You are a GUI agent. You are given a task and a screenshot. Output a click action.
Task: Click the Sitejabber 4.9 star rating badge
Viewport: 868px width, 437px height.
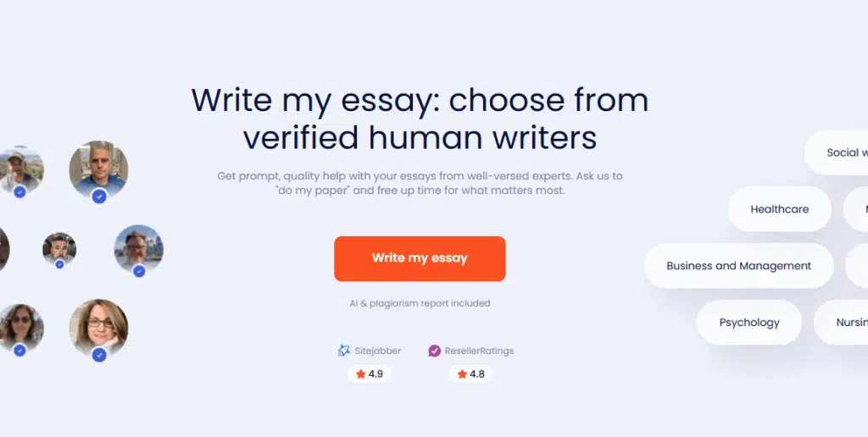tap(370, 374)
